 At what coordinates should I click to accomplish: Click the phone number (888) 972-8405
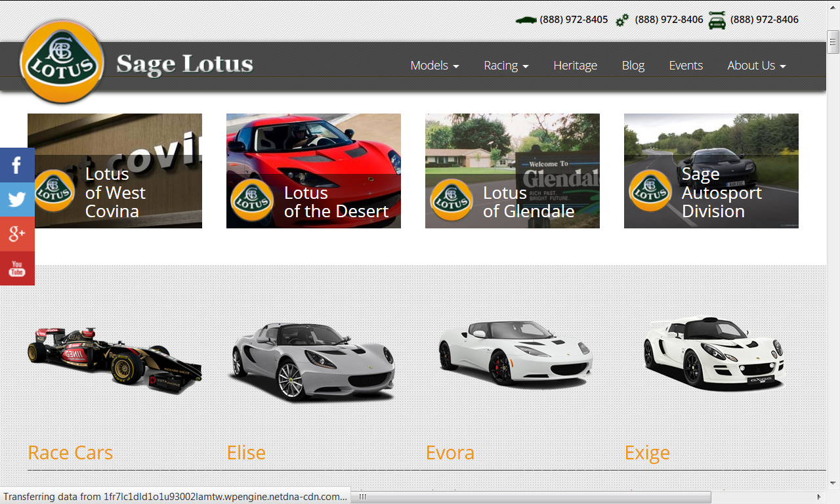click(x=574, y=20)
